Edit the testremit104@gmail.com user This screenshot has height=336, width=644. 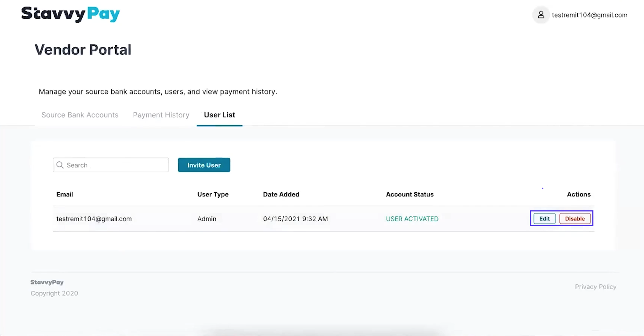[x=545, y=218]
